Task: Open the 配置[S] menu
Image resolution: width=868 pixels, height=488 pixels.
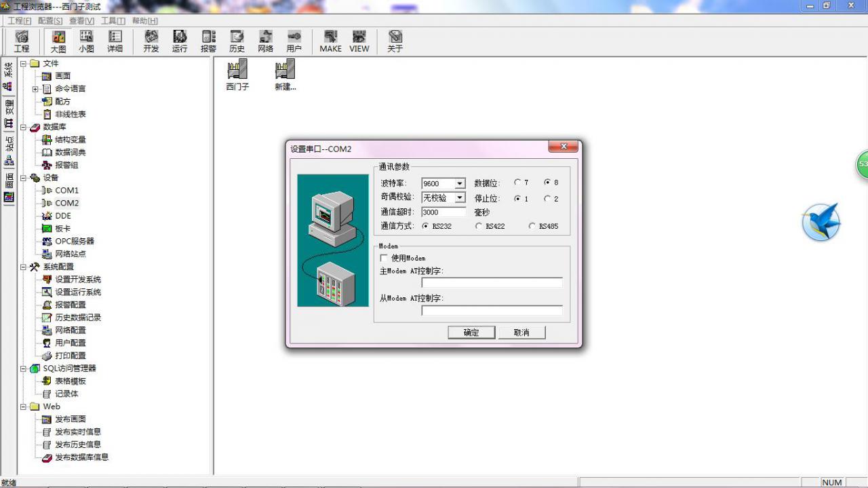Action: (50, 21)
